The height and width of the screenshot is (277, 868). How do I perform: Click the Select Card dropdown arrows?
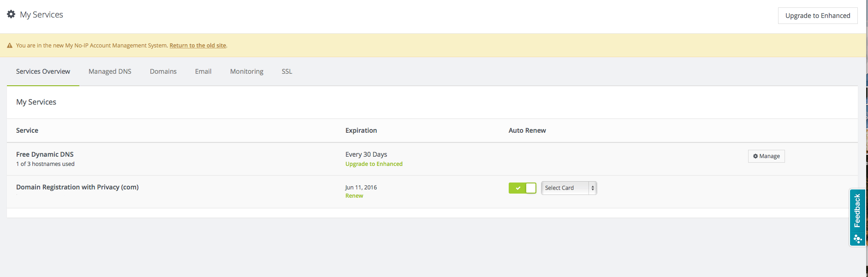click(593, 188)
